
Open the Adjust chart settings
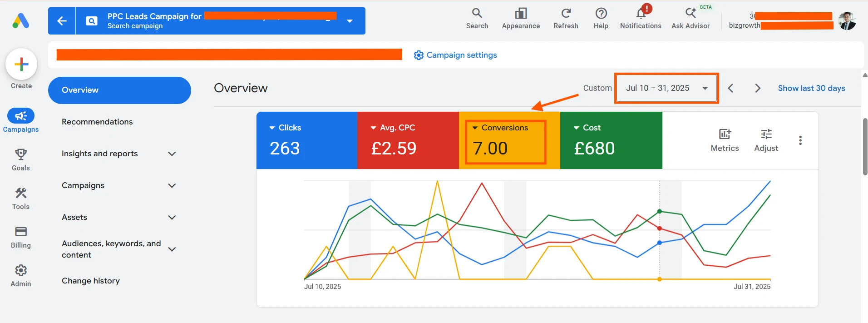point(766,140)
